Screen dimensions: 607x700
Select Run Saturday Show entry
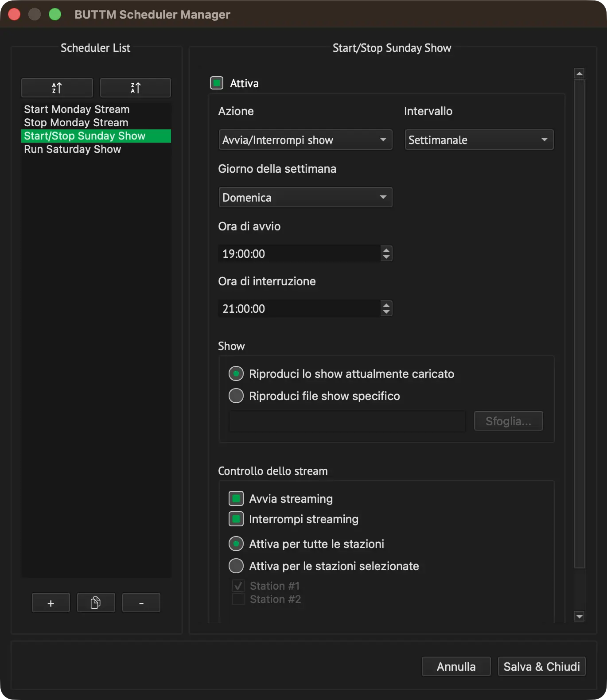click(x=96, y=149)
